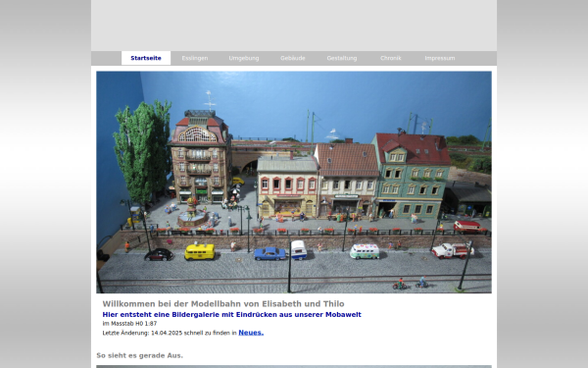Click the black Beetle car in the photo
588x368 pixels.
159,254
